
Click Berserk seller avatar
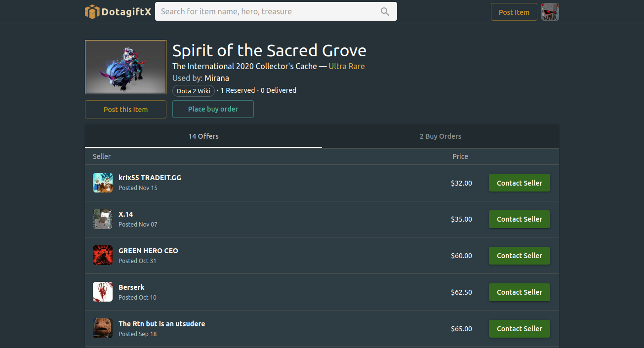click(x=103, y=292)
